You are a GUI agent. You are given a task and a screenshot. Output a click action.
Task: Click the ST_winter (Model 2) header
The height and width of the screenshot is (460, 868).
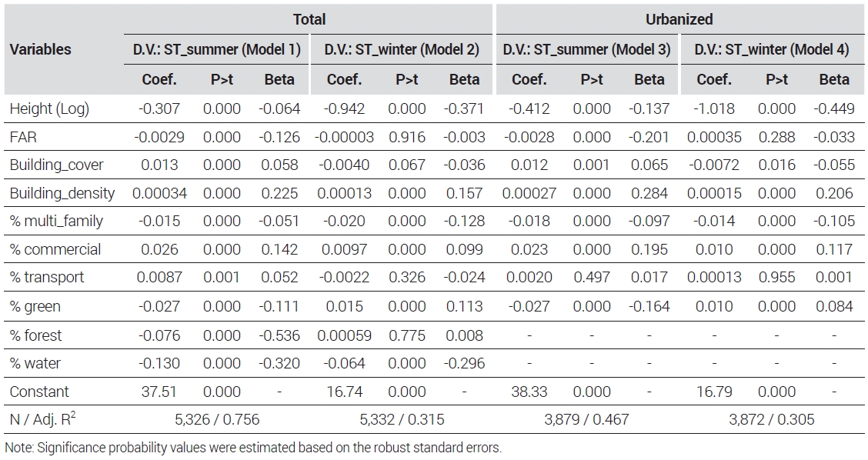pyautogui.click(x=402, y=50)
